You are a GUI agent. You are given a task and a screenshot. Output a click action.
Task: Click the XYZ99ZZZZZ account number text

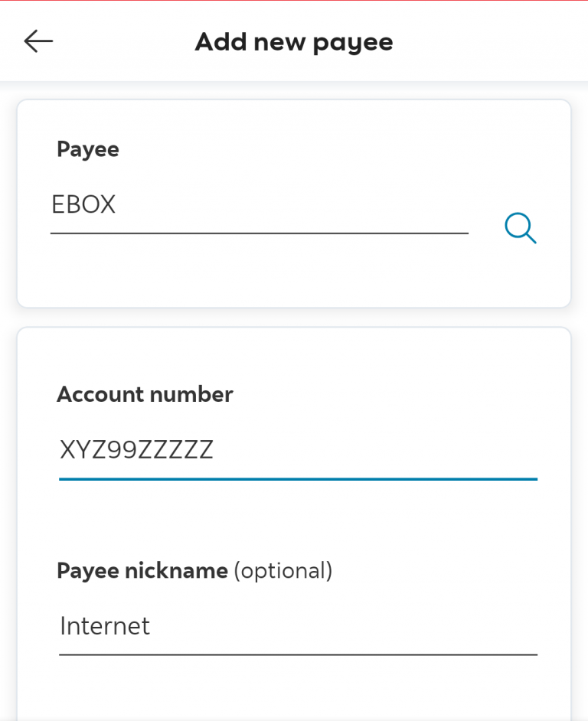tap(138, 450)
